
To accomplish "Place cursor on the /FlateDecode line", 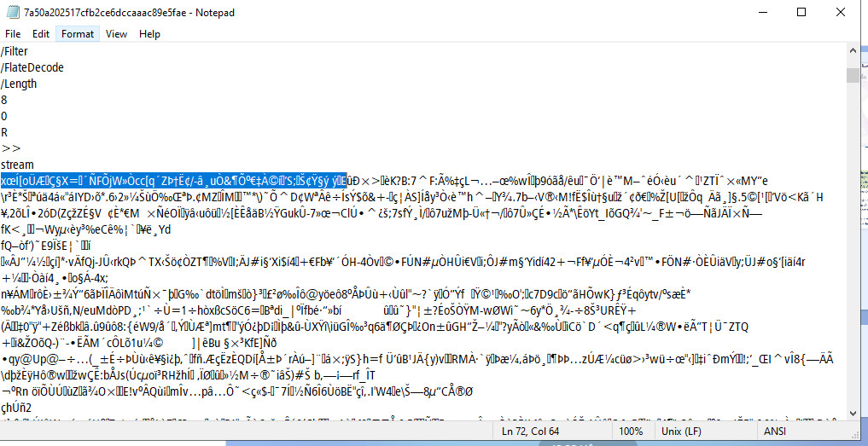I will pyautogui.click(x=32, y=67).
